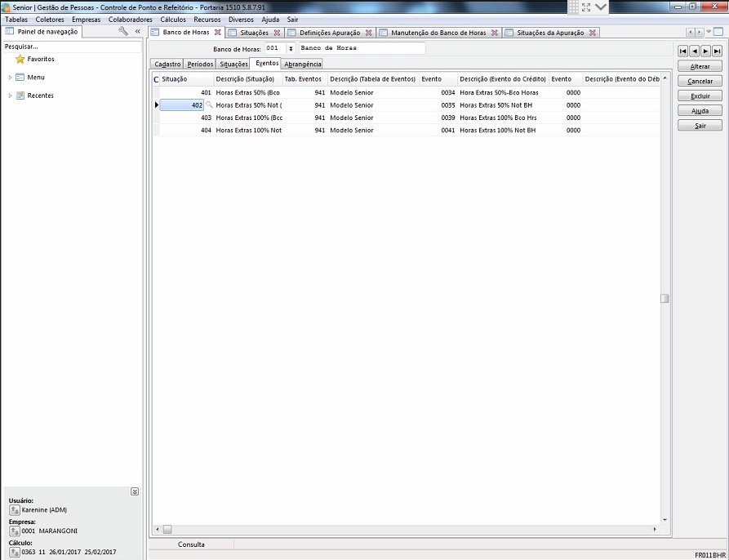This screenshot has width=729, height=560.
Task: Open the Banco de Horas code dropdown
Action: pos(291,49)
